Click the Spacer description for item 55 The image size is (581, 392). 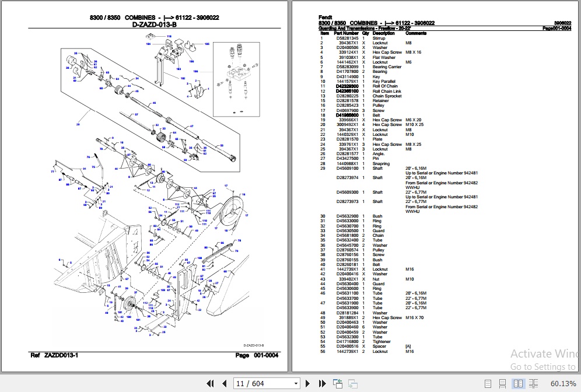(x=379, y=346)
